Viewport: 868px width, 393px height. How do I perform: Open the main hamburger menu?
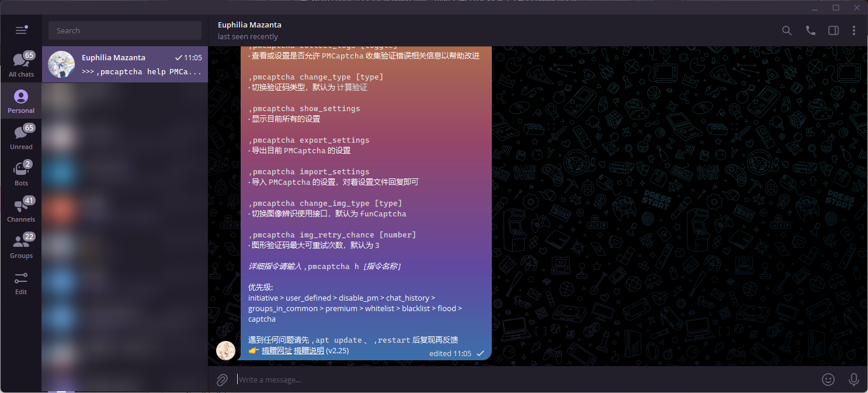tap(21, 30)
